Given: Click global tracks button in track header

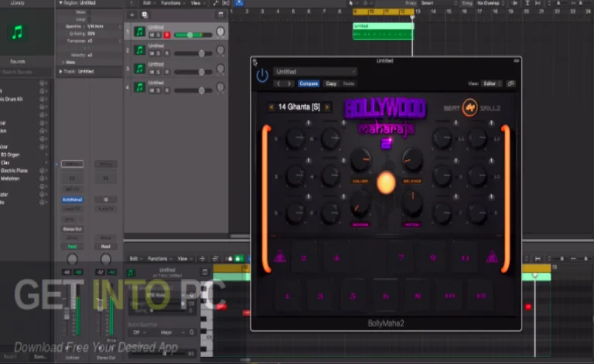Looking at the screenshot, I should click(x=221, y=15).
